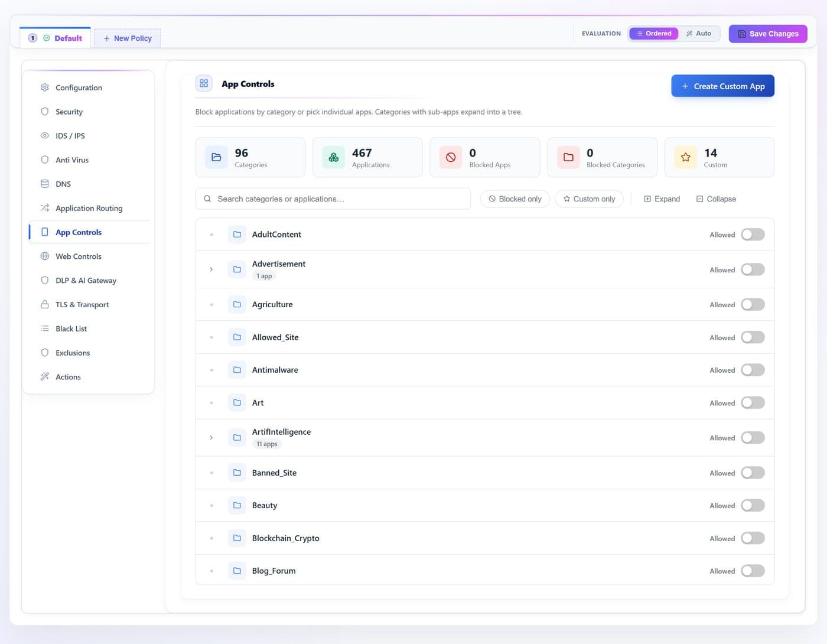Image resolution: width=827 pixels, height=644 pixels.
Task: Open DLP & AI Gateway section
Action: [x=89, y=281]
